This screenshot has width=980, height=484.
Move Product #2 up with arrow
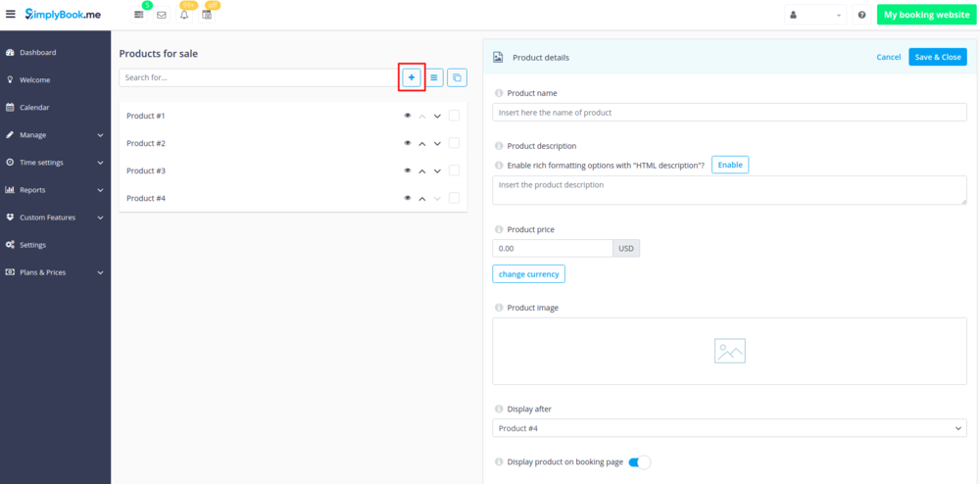pos(422,143)
